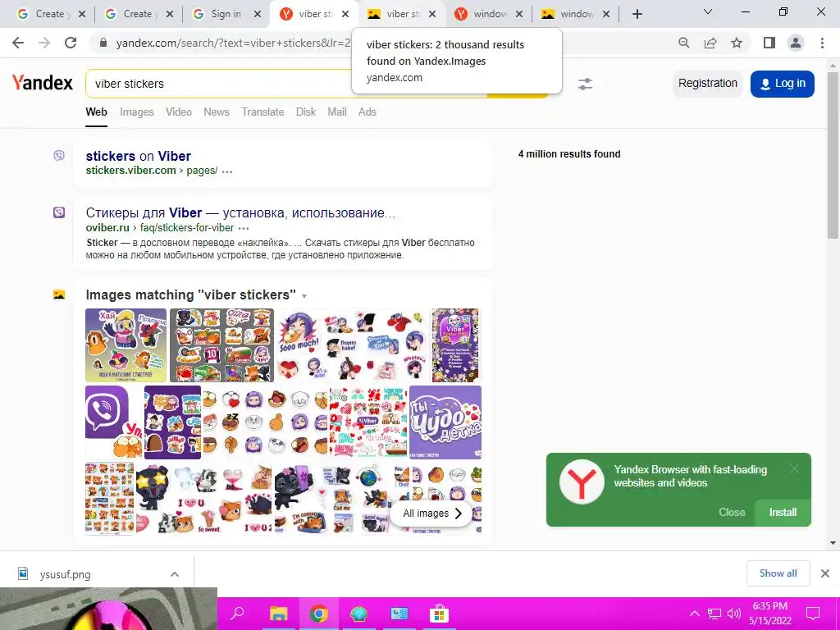This screenshot has width=840, height=630.
Task: Open ysusuf.png download options chevron
Action: tap(175, 574)
